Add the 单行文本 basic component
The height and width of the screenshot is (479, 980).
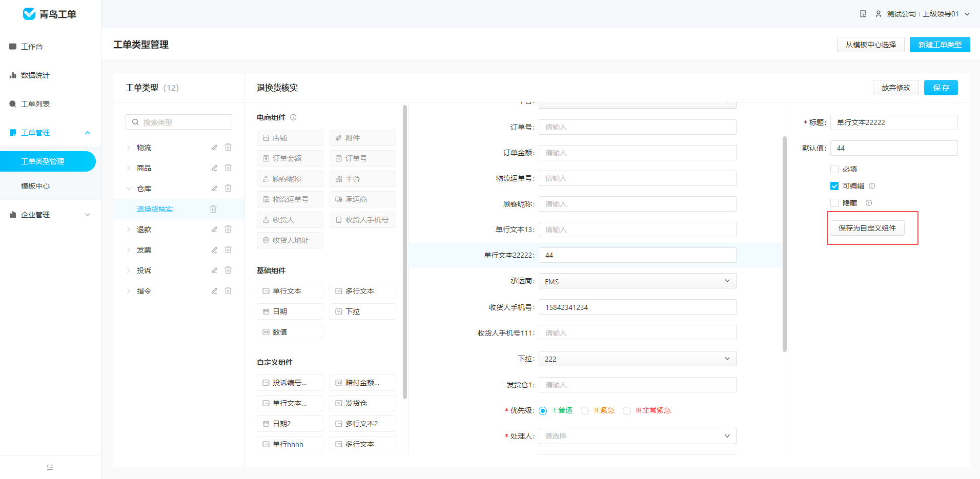pyautogui.click(x=290, y=291)
